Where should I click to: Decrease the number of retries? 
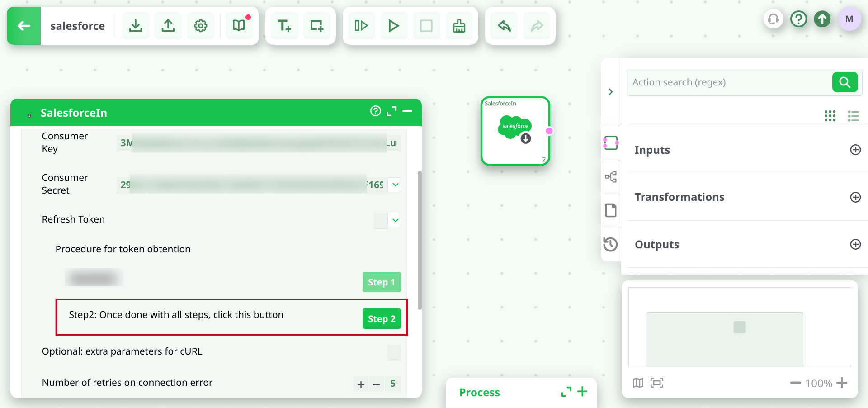click(x=376, y=384)
